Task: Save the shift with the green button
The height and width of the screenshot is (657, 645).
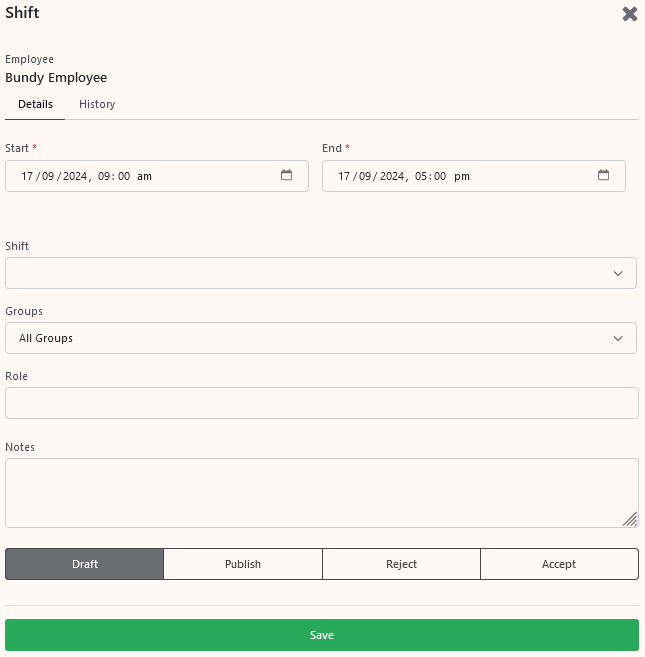Action: (x=321, y=635)
